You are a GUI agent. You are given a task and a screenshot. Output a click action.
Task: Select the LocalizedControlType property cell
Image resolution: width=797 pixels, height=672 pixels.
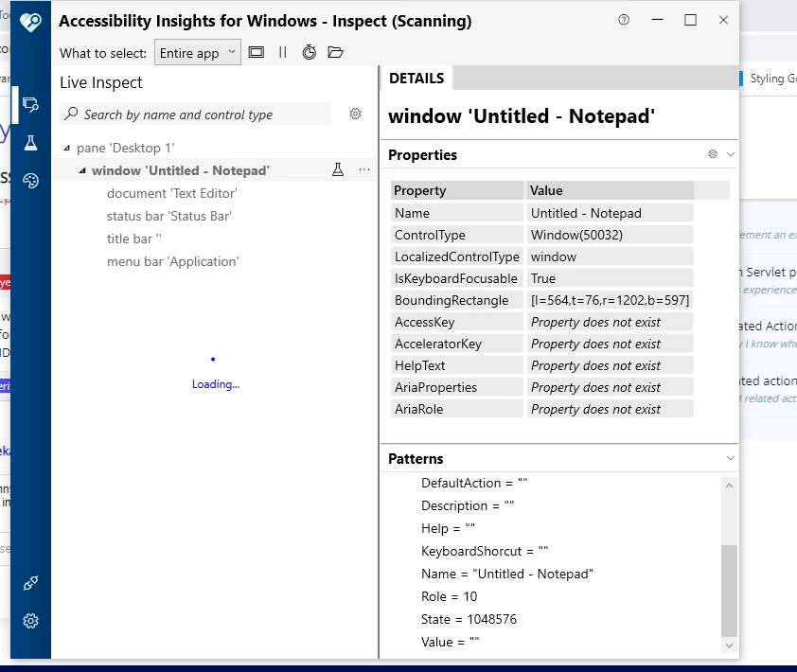pos(457,256)
